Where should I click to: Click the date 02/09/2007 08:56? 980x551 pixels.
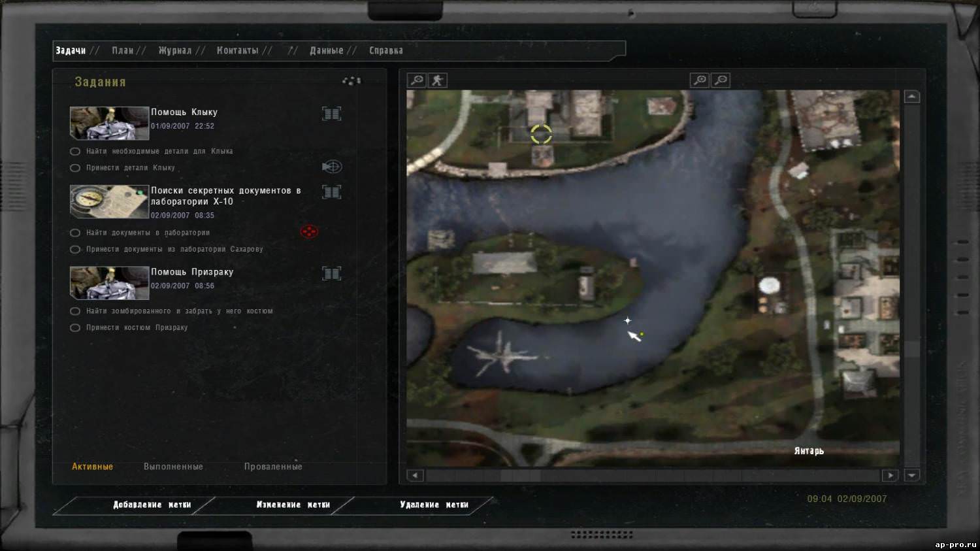(182, 286)
